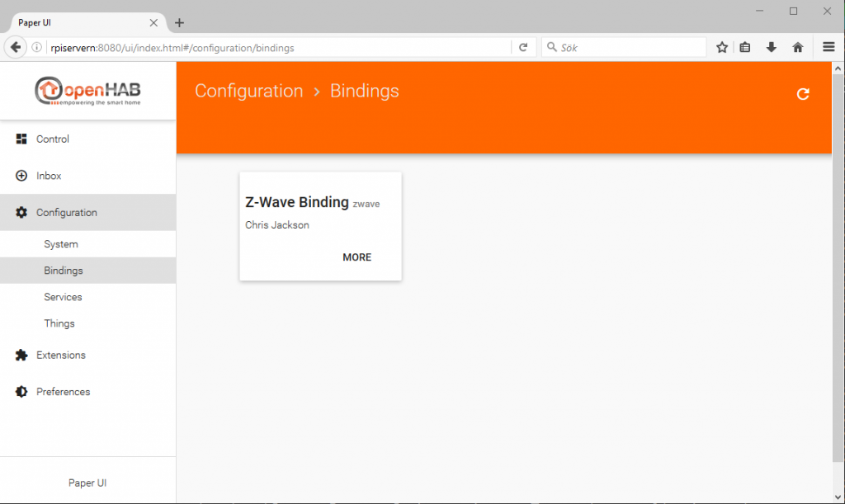Open Preferences from the sidebar

tap(87, 392)
